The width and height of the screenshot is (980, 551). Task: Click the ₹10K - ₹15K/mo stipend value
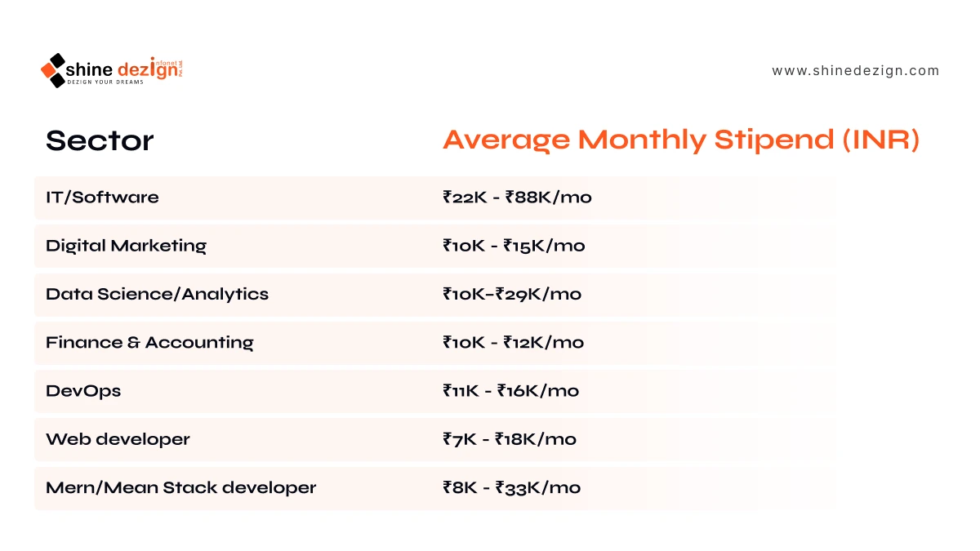[514, 246]
